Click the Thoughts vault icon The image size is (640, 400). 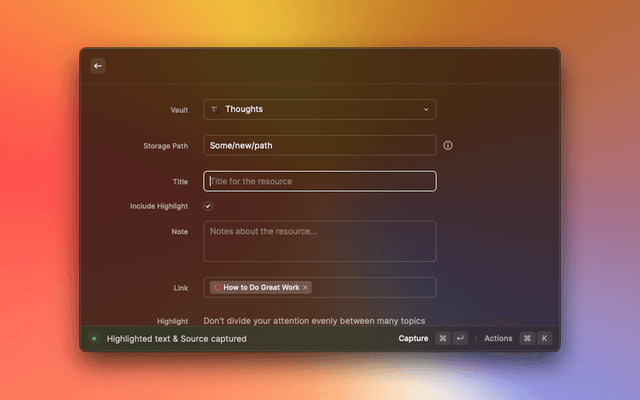pos(215,109)
